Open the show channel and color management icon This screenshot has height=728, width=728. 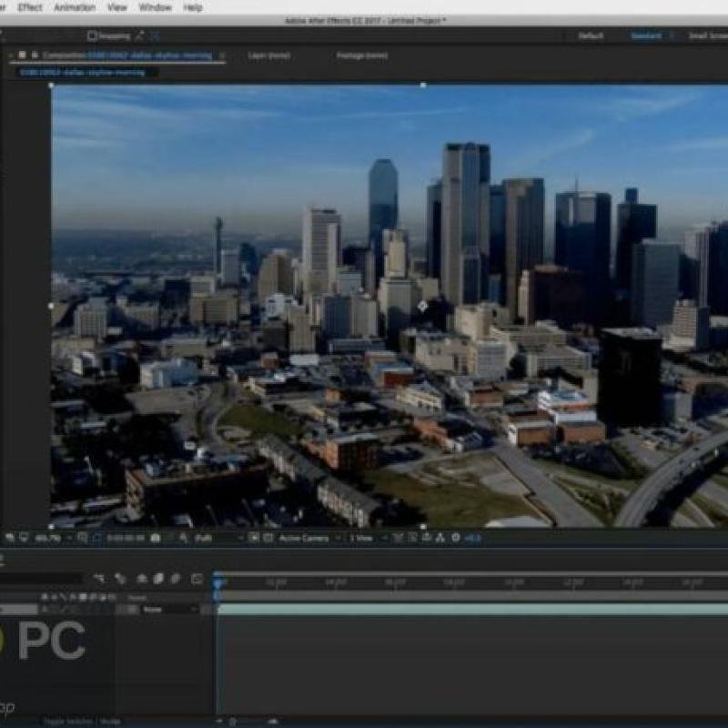(x=184, y=538)
